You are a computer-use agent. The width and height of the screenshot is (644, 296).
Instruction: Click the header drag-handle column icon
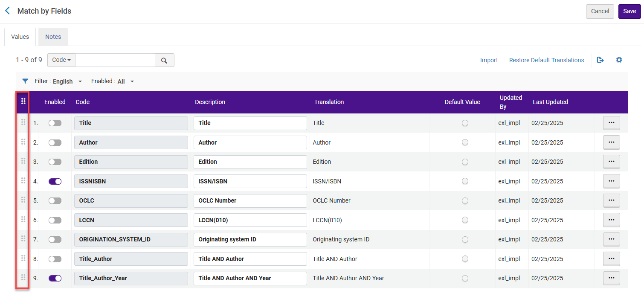pyautogui.click(x=23, y=102)
